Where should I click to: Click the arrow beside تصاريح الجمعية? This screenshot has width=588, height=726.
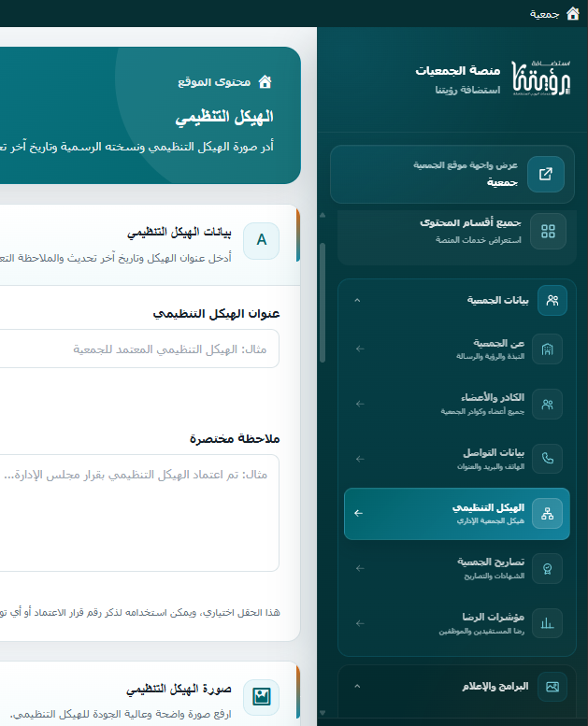(x=360, y=568)
